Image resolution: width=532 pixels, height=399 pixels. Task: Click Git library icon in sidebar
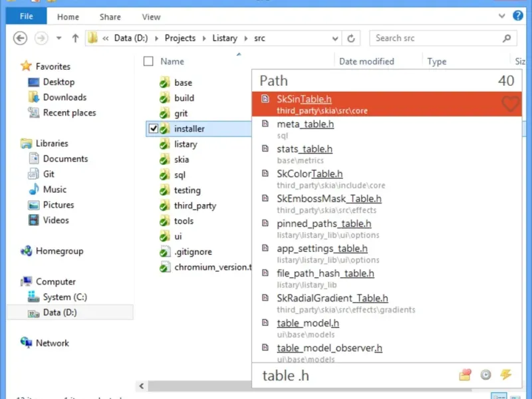(x=33, y=174)
